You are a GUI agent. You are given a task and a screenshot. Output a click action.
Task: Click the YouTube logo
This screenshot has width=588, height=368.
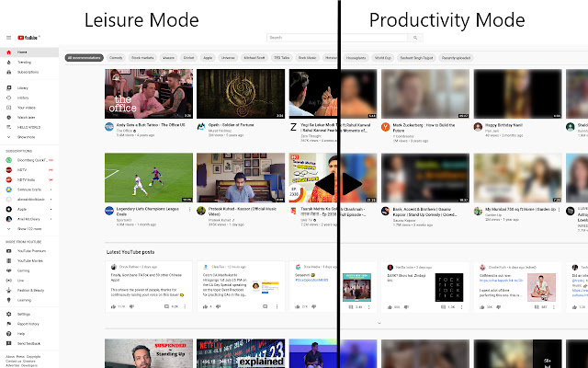(28, 38)
